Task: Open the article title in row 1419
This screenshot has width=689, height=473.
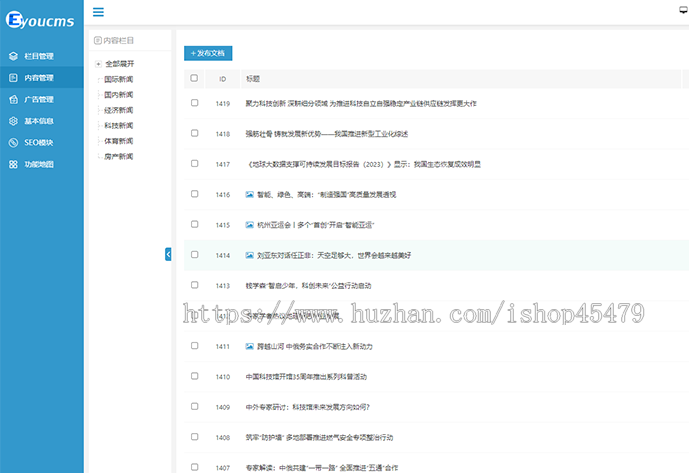Action: click(361, 103)
